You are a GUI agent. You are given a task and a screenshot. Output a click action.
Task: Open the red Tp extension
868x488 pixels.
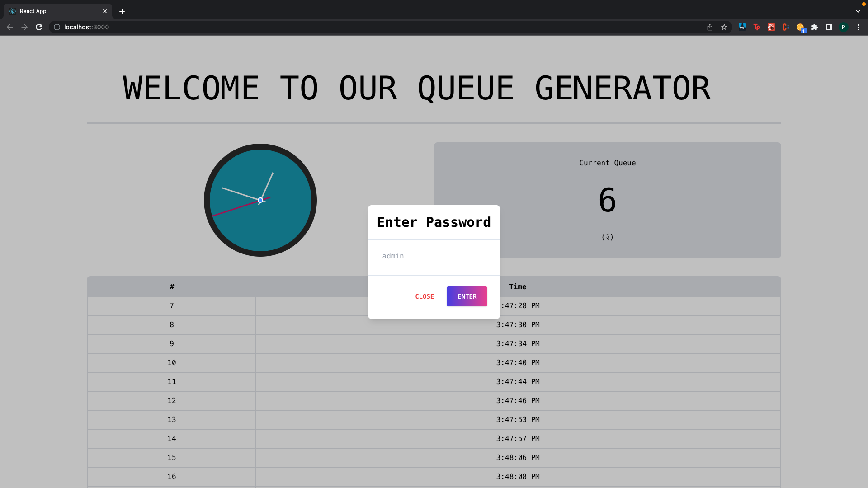tap(757, 27)
